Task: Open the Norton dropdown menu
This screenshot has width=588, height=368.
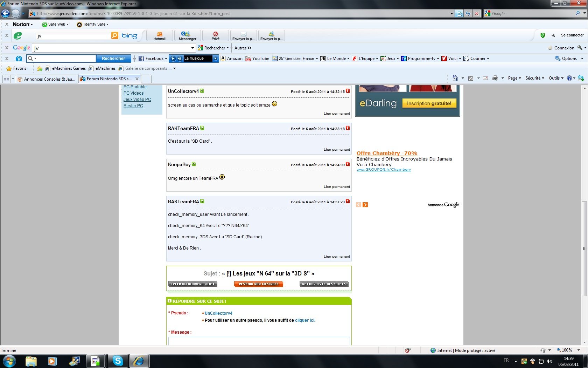Action: (x=23, y=24)
